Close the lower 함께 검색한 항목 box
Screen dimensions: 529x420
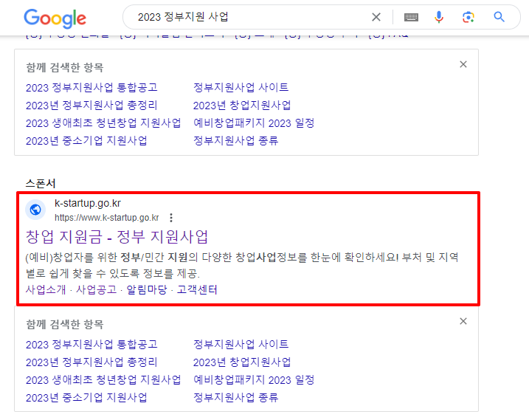463,321
